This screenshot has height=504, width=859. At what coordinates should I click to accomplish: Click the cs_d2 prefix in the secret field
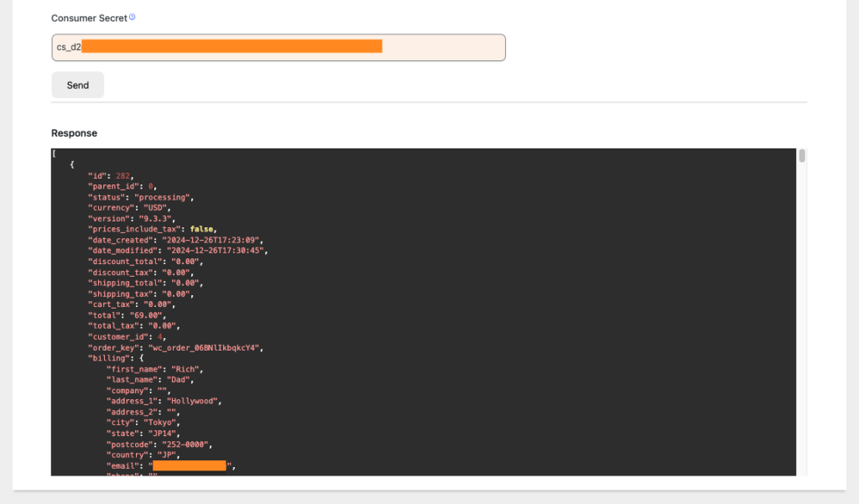coord(69,47)
